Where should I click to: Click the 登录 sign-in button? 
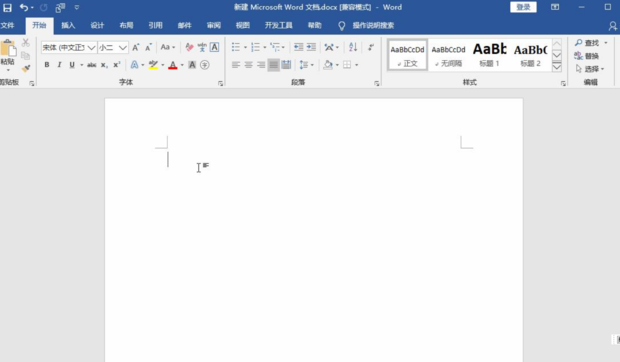[x=523, y=7]
